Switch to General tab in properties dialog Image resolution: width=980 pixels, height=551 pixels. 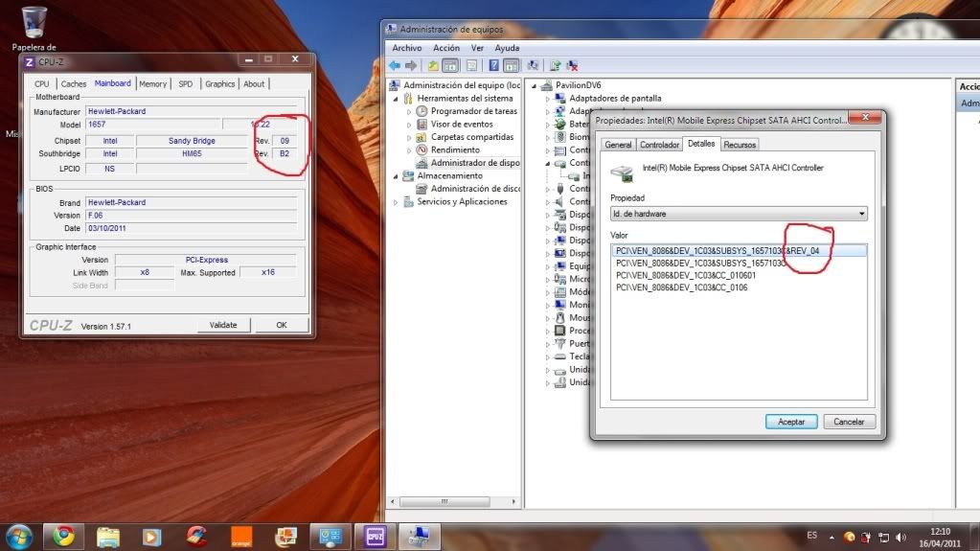(618, 145)
